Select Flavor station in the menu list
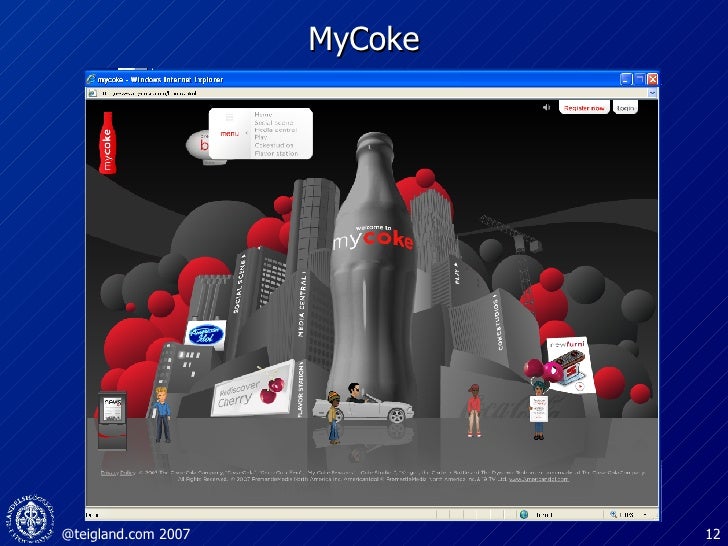 (276, 153)
